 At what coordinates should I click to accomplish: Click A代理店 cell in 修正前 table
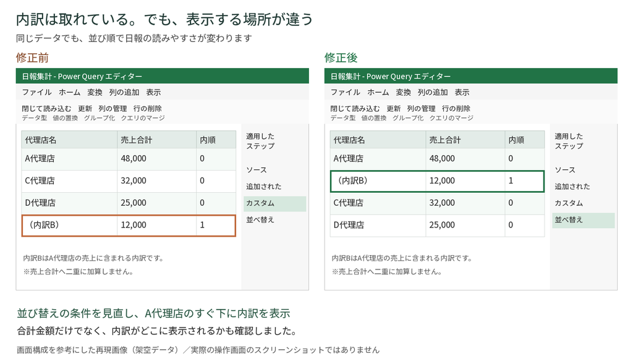click(x=69, y=159)
